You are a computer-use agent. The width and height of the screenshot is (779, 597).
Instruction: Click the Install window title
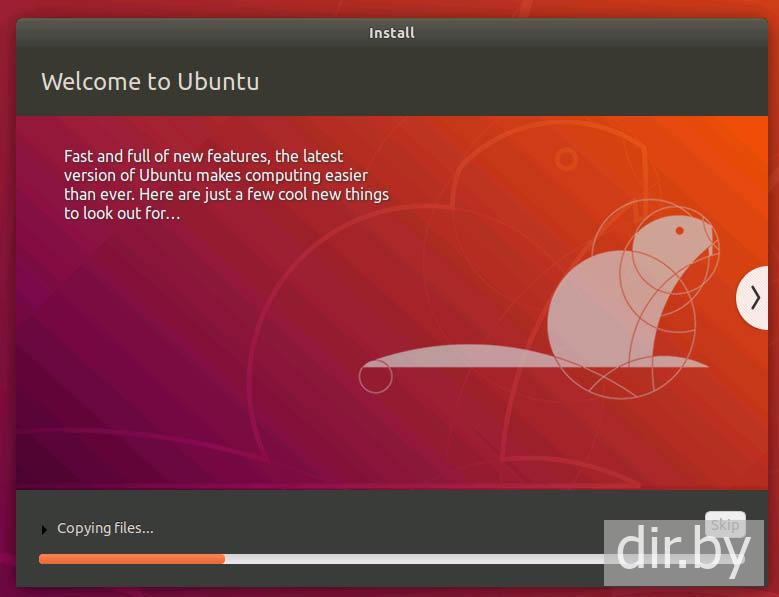click(x=391, y=33)
